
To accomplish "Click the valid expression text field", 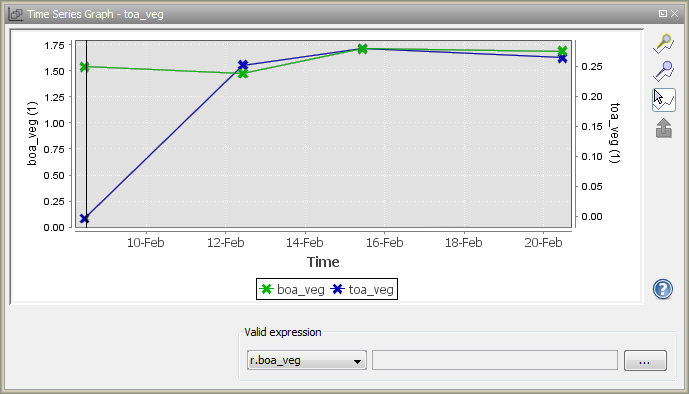I will pos(495,360).
